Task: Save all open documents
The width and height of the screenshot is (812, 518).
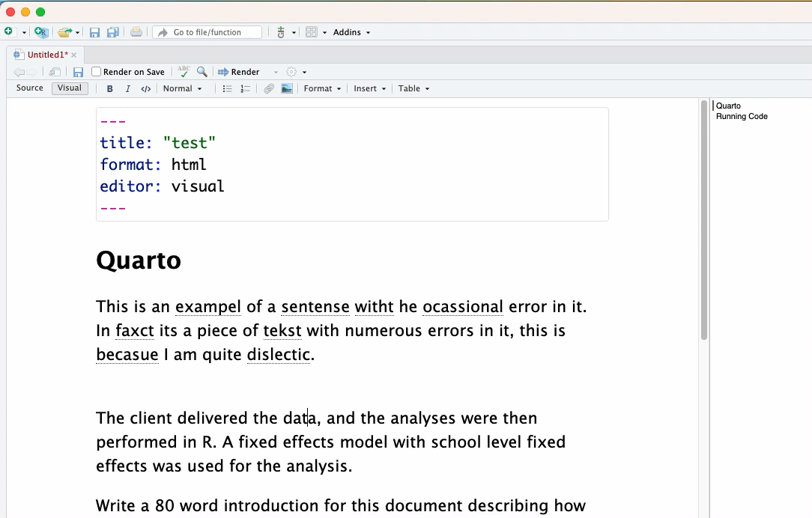Action: (x=112, y=33)
